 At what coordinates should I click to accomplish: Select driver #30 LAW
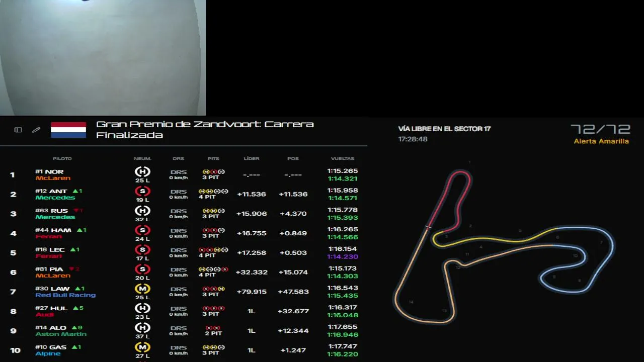52,289
